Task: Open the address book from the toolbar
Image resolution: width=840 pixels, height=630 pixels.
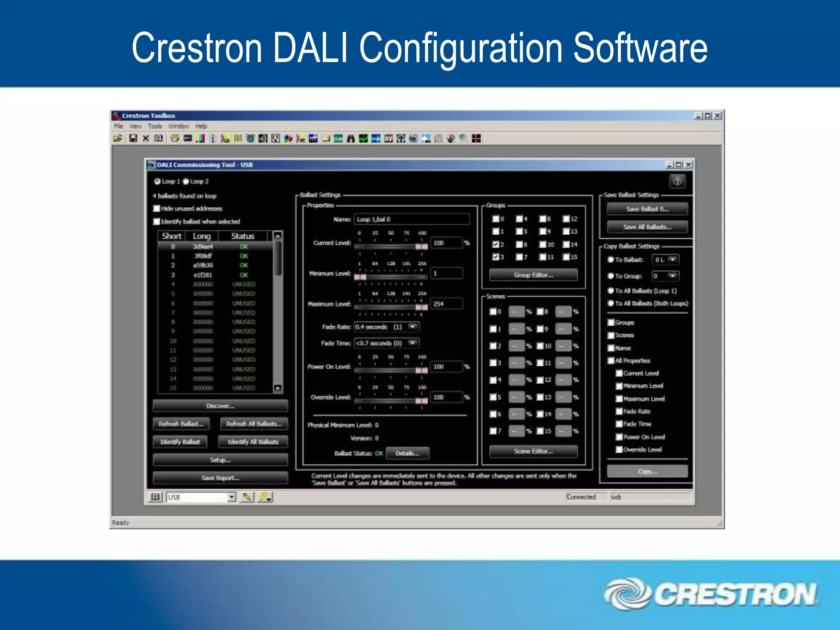Action: pyautogui.click(x=158, y=139)
